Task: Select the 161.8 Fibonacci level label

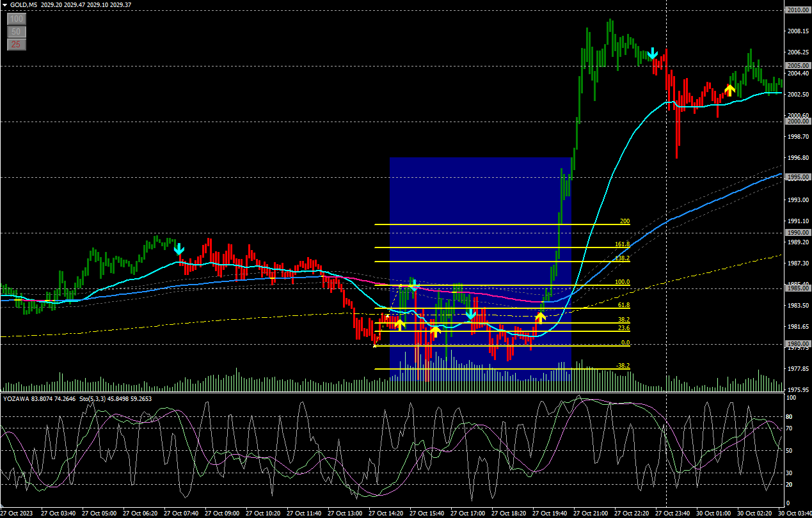Action: tap(622, 244)
